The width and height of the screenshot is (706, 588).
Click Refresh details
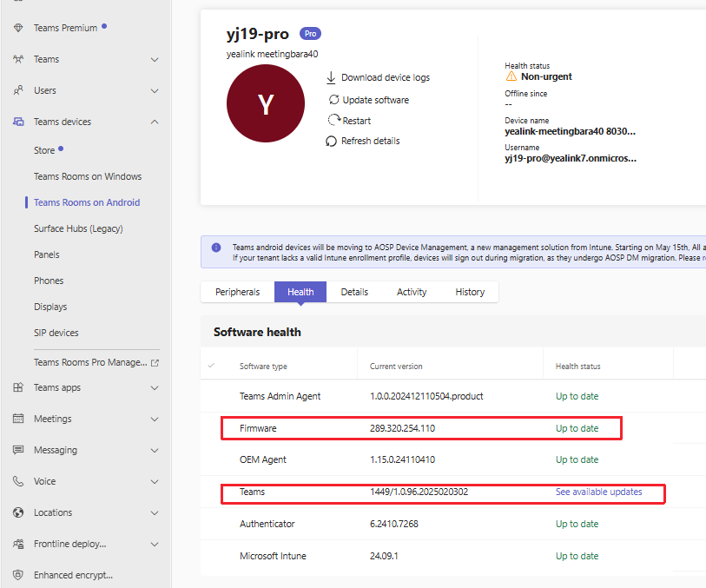[x=371, y=141]
